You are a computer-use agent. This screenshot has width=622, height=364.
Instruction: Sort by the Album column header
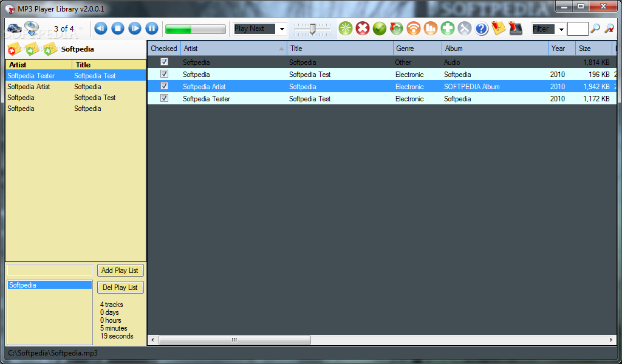[495, 49]
